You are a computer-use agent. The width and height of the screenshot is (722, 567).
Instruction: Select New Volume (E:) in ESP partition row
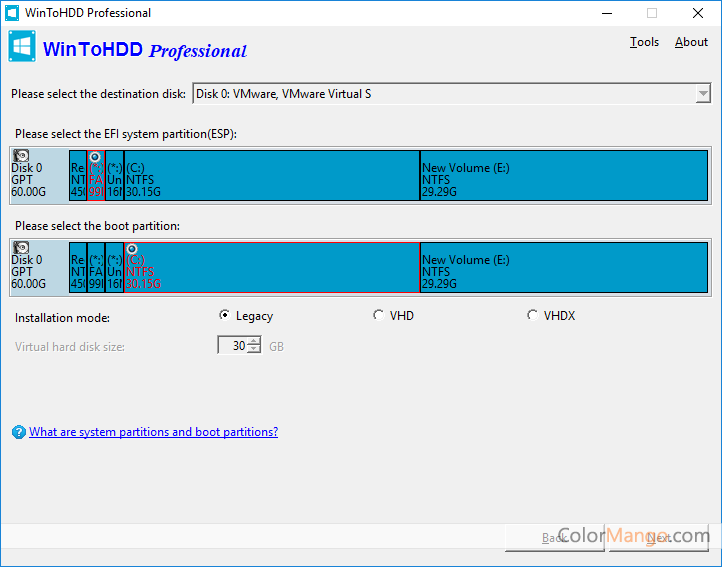564,176
